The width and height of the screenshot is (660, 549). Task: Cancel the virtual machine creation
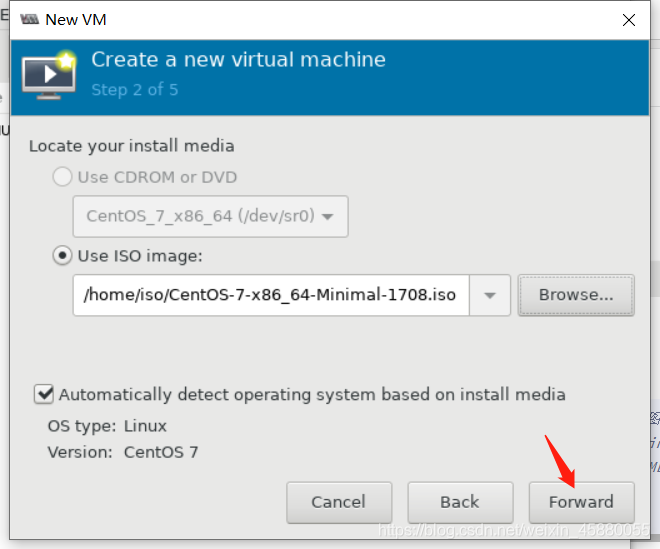[339, 502]
